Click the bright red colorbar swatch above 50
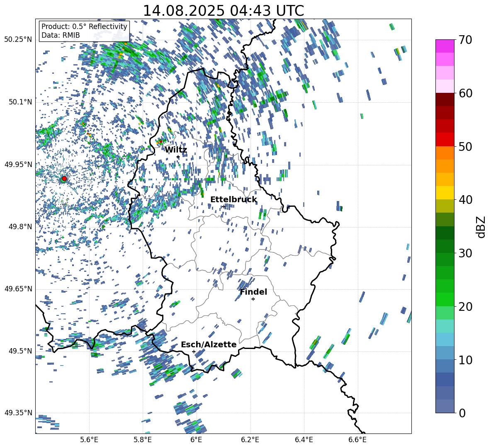Viewport: 491px width, 448px height. click(x=445, y=139)
